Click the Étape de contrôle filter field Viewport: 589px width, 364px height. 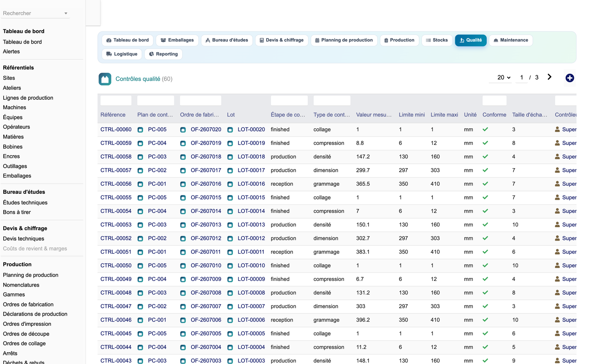coord(289,101)
